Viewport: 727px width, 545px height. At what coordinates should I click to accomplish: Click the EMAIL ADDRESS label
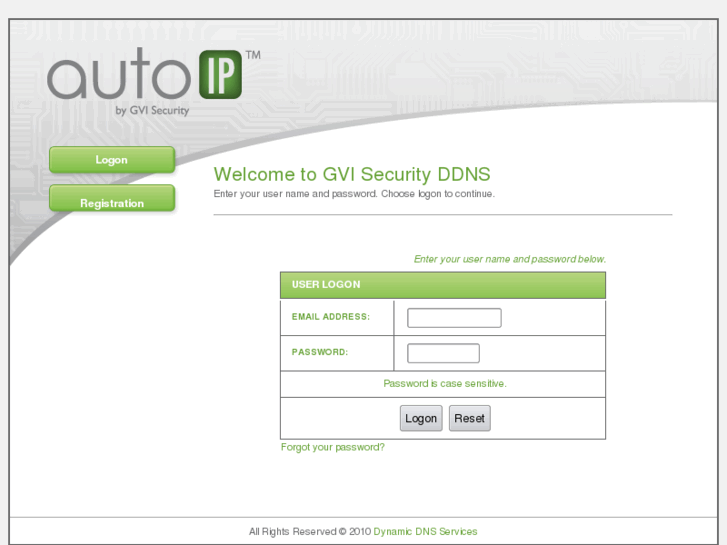(331, 317)
